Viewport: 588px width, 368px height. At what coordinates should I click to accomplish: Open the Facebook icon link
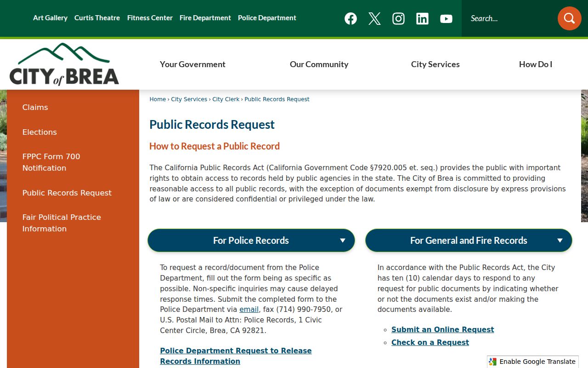tap(351, 18)
